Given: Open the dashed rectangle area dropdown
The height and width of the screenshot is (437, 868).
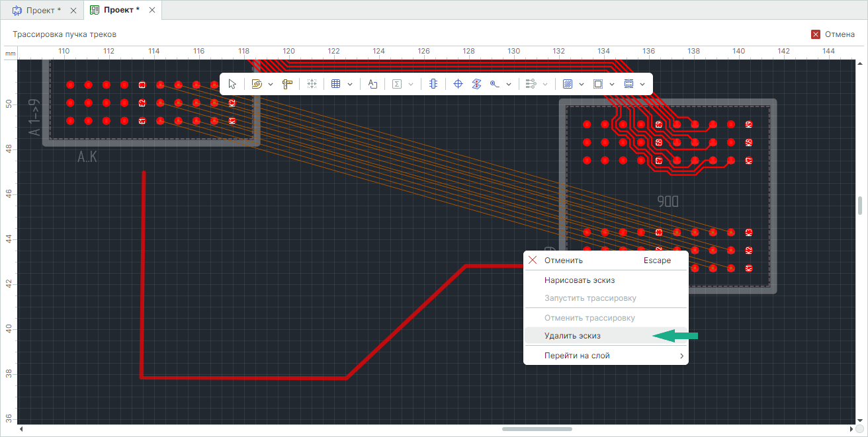Looking at the screenshot, I should click(612, 85).
